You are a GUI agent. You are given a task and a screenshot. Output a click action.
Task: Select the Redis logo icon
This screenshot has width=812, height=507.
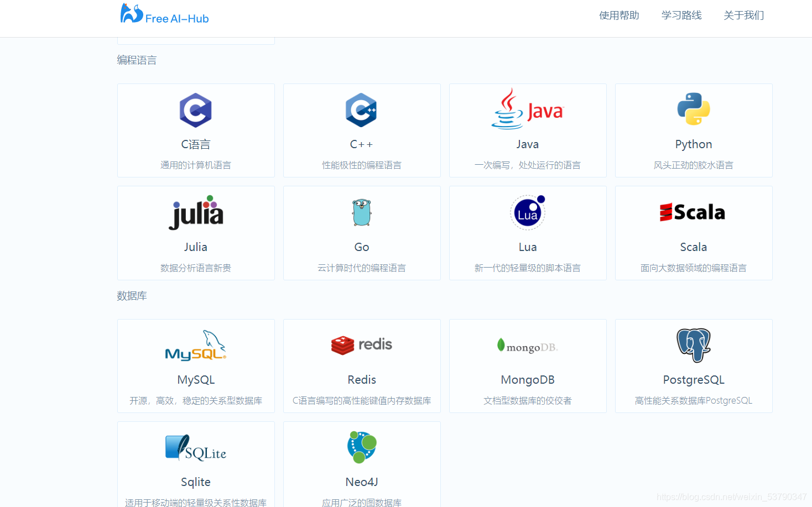[361, 345]
